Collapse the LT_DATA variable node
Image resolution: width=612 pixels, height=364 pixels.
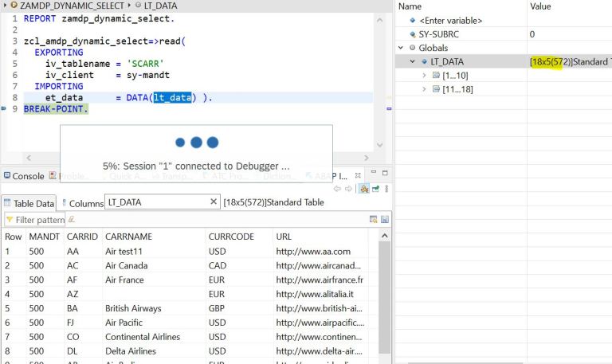click(413, 61)
